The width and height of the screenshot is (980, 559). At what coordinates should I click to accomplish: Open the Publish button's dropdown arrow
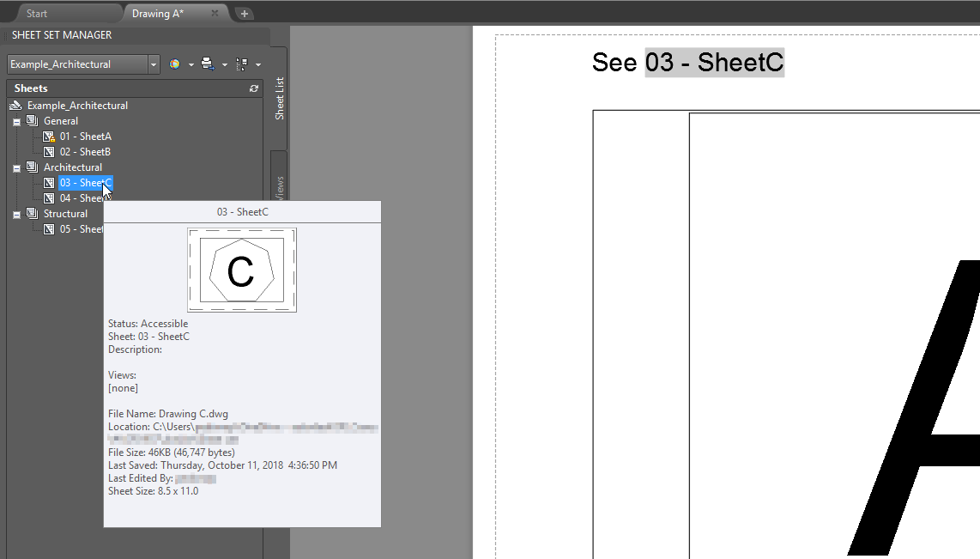223,64
